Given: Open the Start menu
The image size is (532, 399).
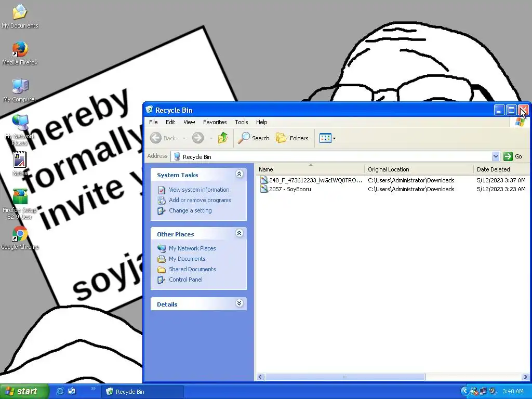Looking at the screenshot, I should point(23,391).
